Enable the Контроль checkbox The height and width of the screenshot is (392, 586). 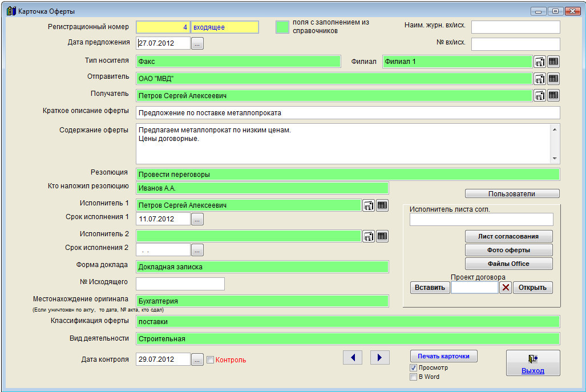211,360
